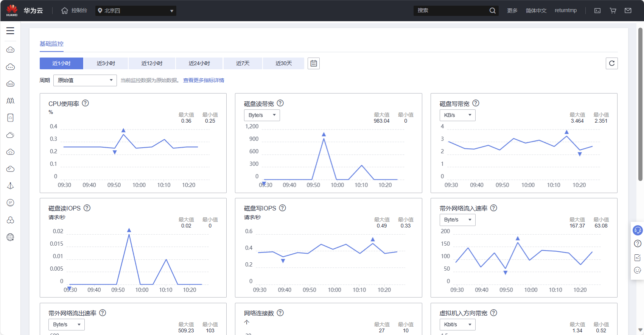The width and height of the screenshot is (644, 335).
Task: Switch to 近30天 time range
Action: (284, 63)
